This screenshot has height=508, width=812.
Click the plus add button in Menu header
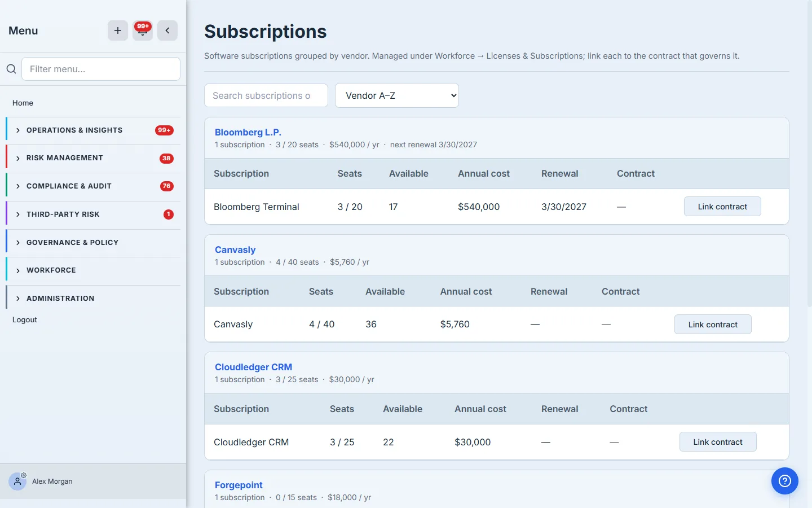pos(118,30)
